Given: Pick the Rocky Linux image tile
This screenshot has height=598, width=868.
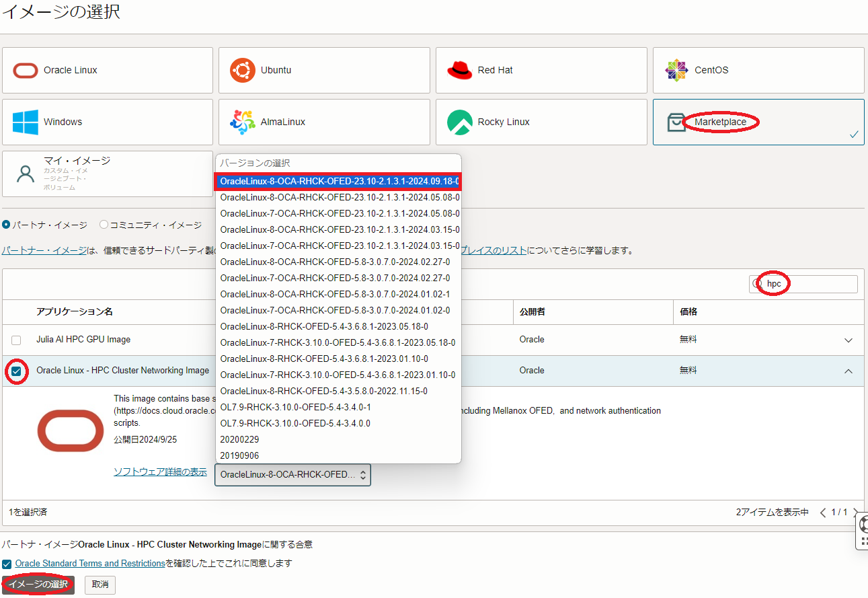Looking at the screenshot, I should tap(541, 122).
